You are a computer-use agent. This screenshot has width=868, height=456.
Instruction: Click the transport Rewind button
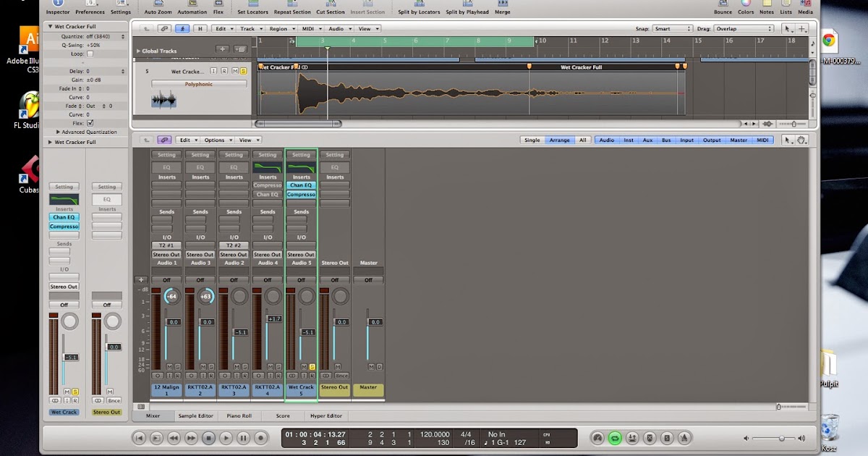point(174,438)
